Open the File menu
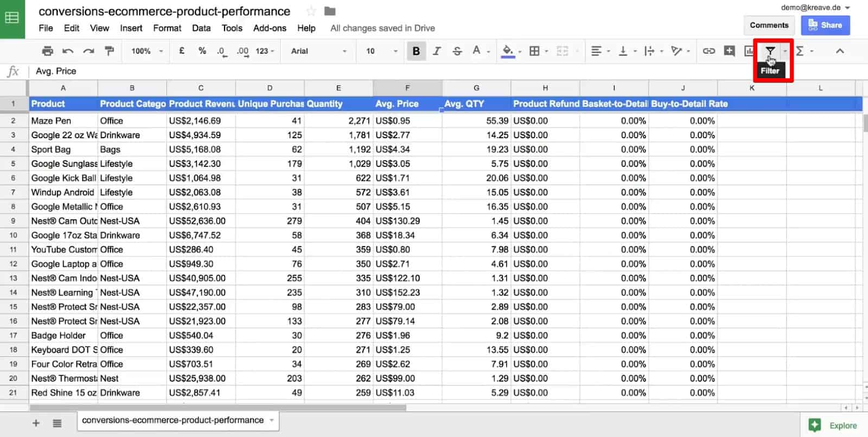Image resolution: width=868 pixels, height=437 pixels. click(x=46, y=28)
